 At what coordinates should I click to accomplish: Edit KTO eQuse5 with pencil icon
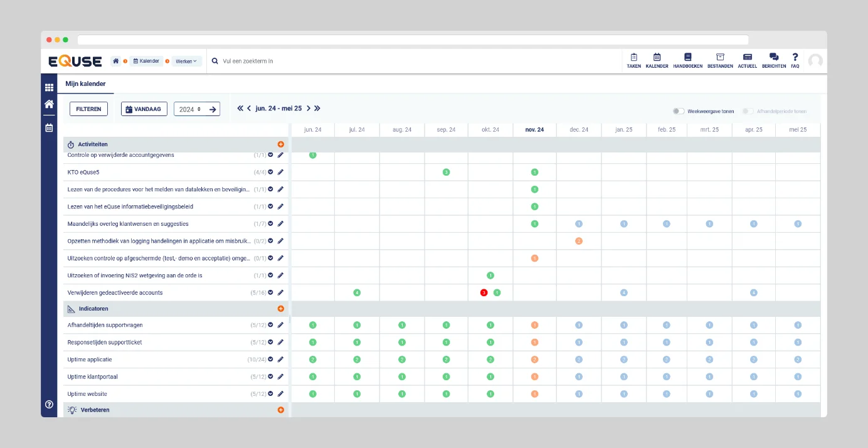click(280, 172)
